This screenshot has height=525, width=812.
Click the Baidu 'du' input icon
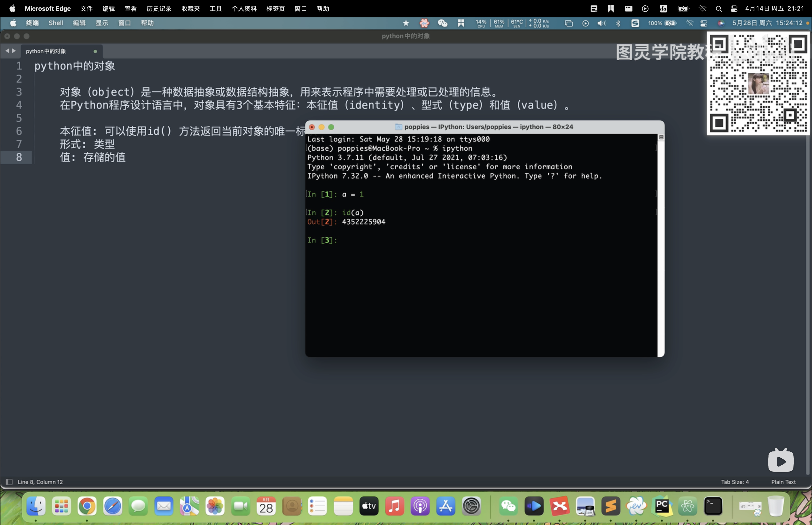coord(663,8)
